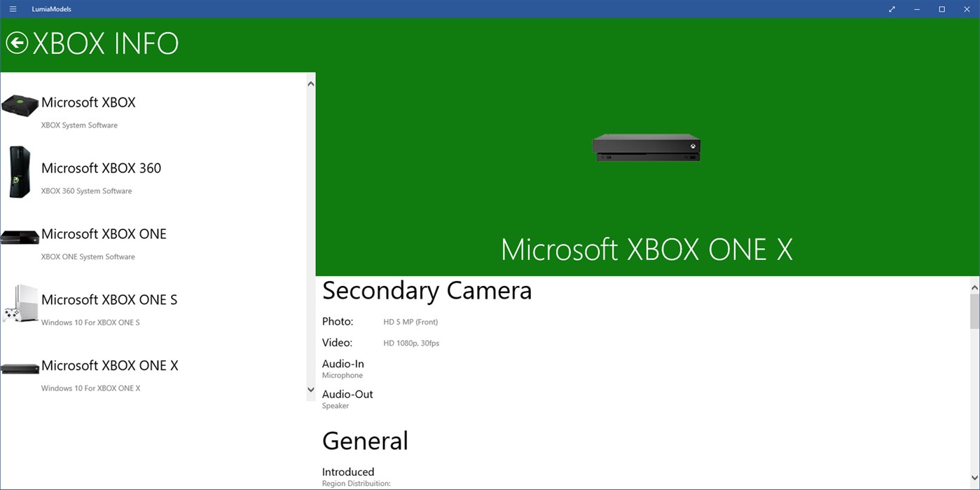The image size is (980, 490).
Task: Click the details pane scrollbar thumb
Action: coord(974,311)
